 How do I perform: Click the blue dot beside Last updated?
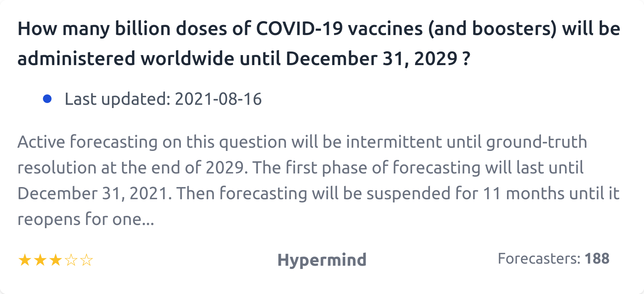pos(47,99)
